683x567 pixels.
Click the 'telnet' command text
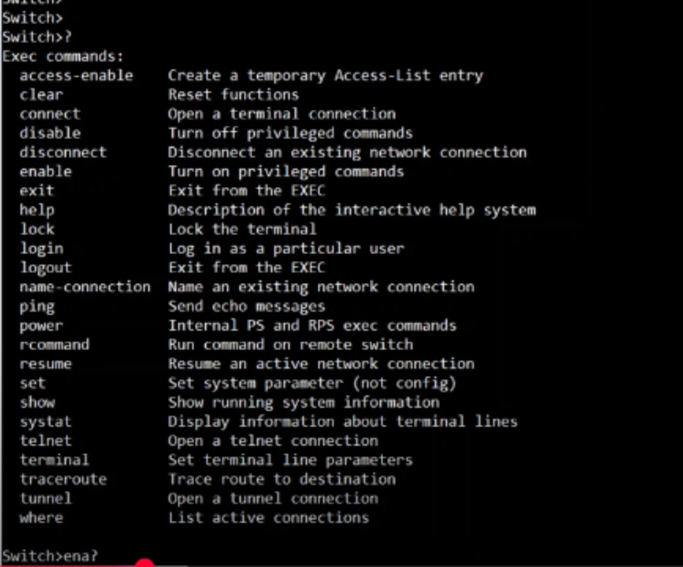click(46, 441)
